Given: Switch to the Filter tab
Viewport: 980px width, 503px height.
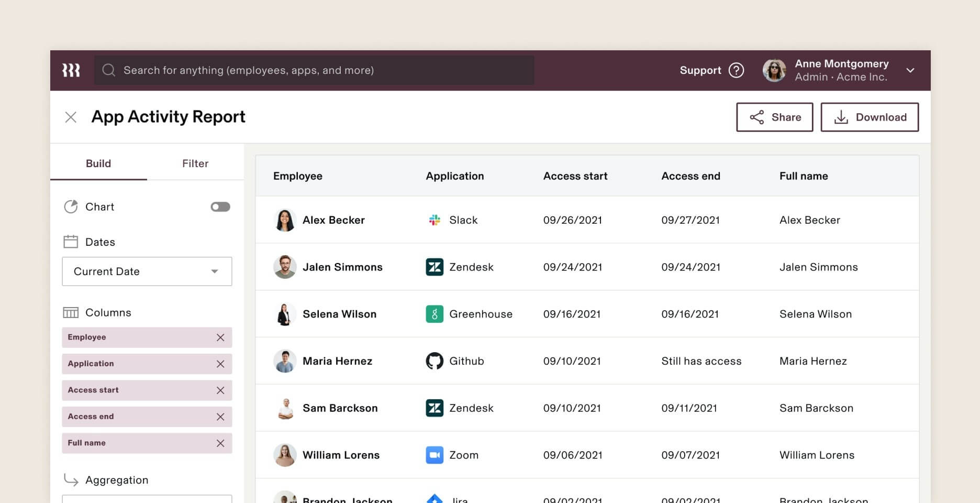Looking at the screenshot, I should click(195, 163).
